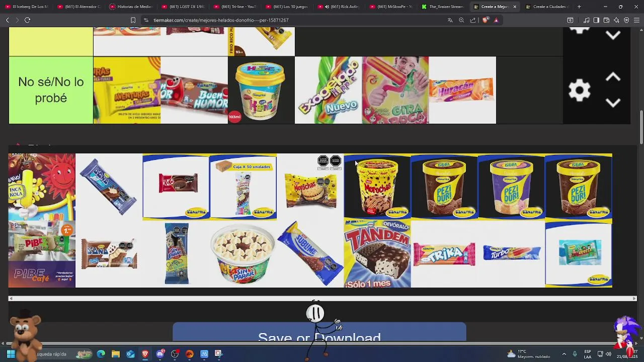
Task: Click the 'No sé/No lo probé' tier label
Action: pos(51,90)
